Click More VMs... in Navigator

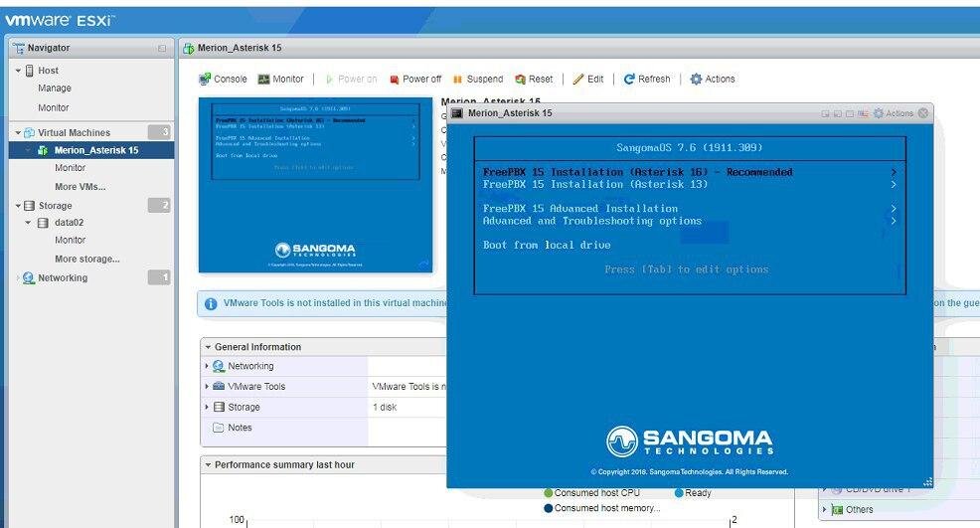coord(80,186)
